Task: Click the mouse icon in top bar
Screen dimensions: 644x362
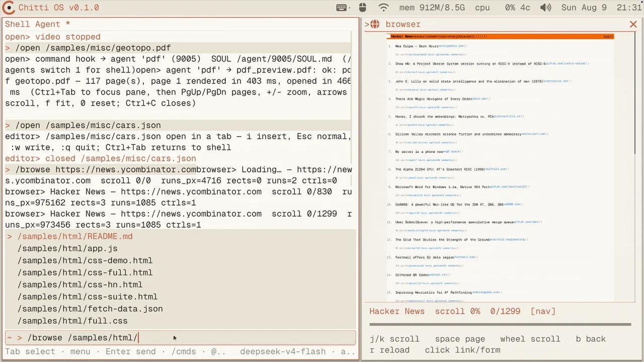Action: (x=363, y=8)
